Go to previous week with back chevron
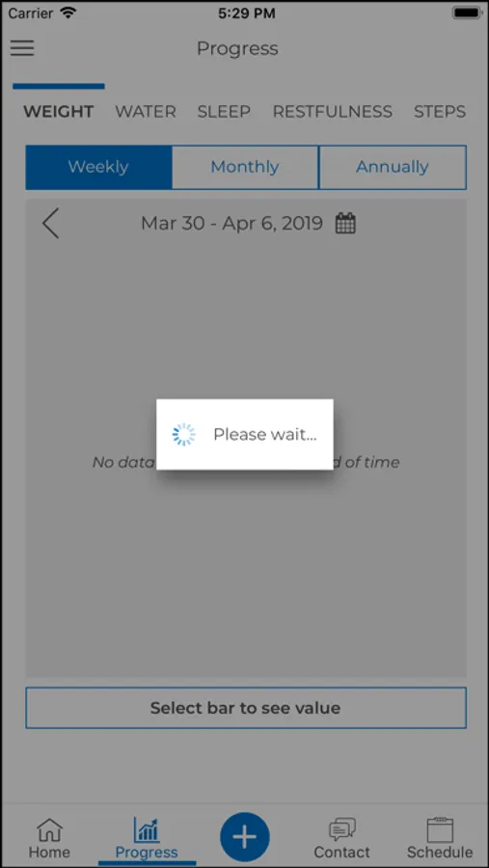Image resolution: width=489 pixels, height=868 pixels. click(x=50, y=224)
